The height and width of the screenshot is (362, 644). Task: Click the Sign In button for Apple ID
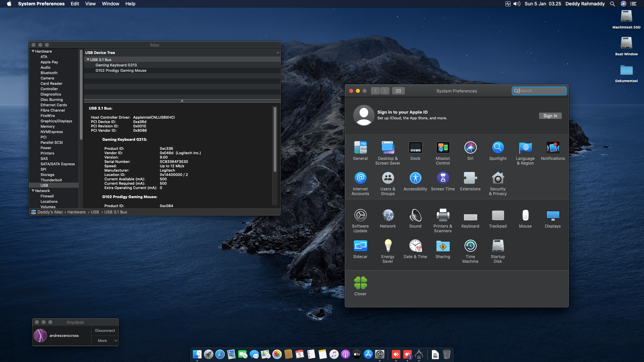click(550, 116)
